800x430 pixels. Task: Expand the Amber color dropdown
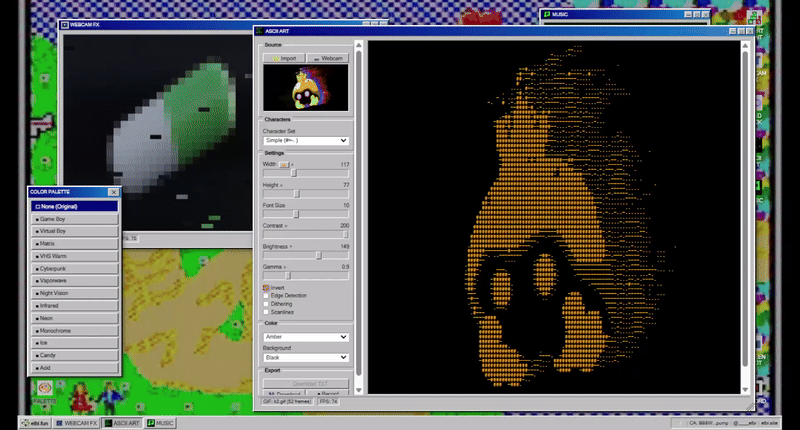point(305,337)
